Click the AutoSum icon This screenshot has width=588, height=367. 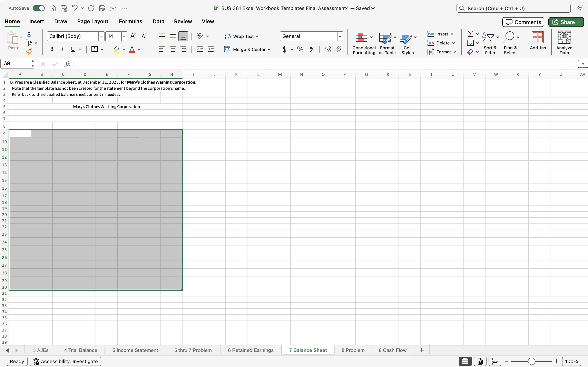(x=470, y=34)
